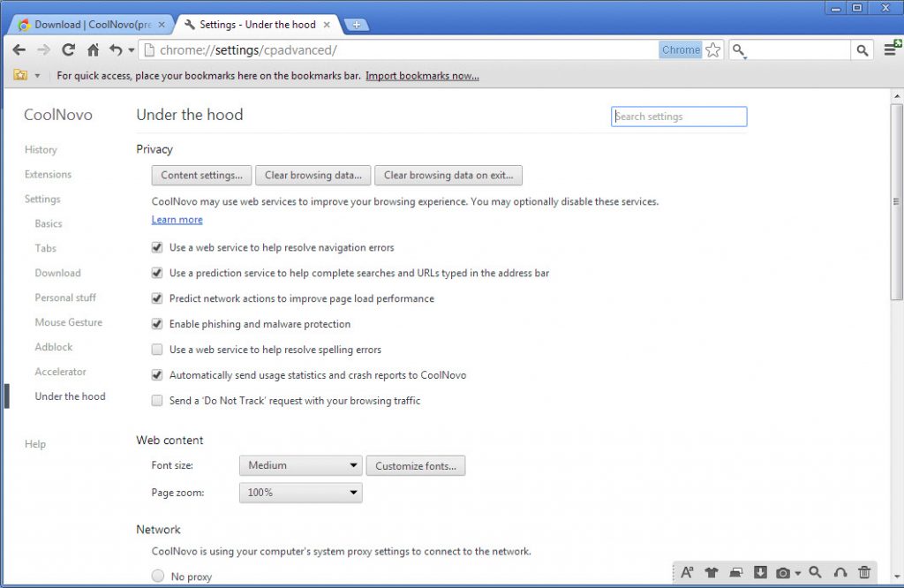Click the Forward navigation arrow
The image size is (904, 588).
[x=44, y=50]
